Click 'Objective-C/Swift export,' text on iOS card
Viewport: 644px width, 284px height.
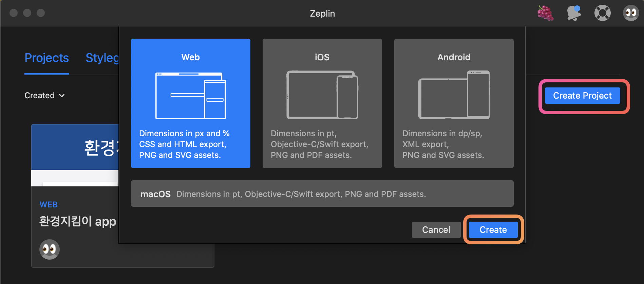tap(320, 144)
